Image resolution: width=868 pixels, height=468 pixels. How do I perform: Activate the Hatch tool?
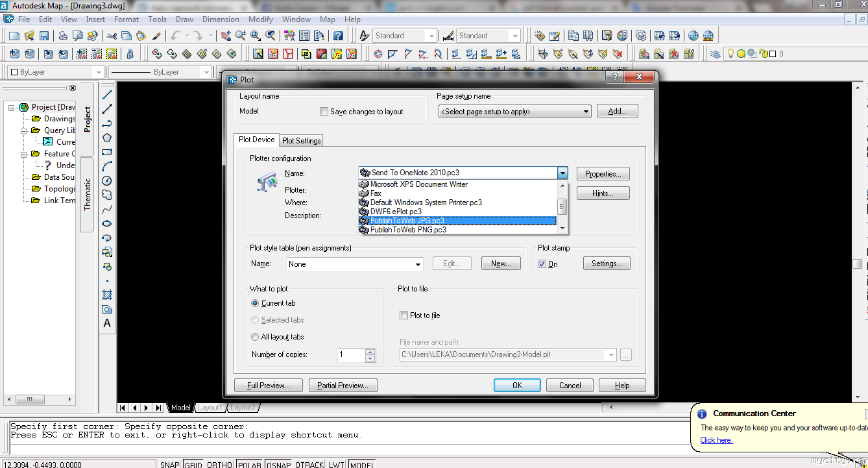tap(107, 295)
